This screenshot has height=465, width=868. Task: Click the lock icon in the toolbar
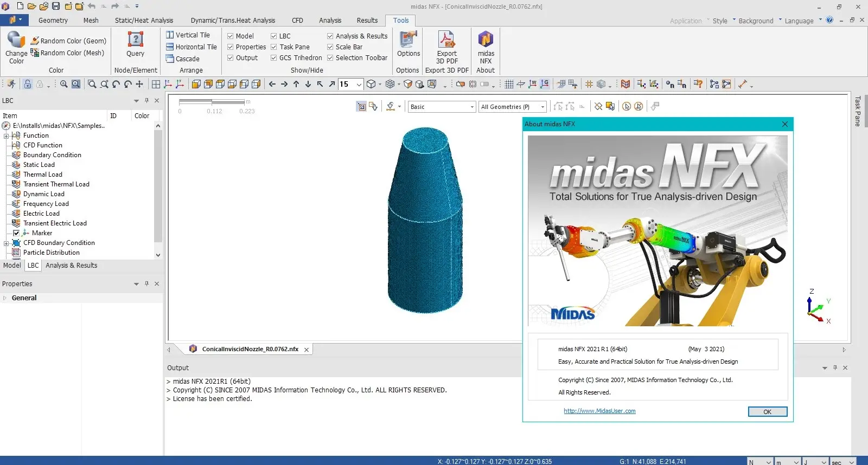click(27, 84)
